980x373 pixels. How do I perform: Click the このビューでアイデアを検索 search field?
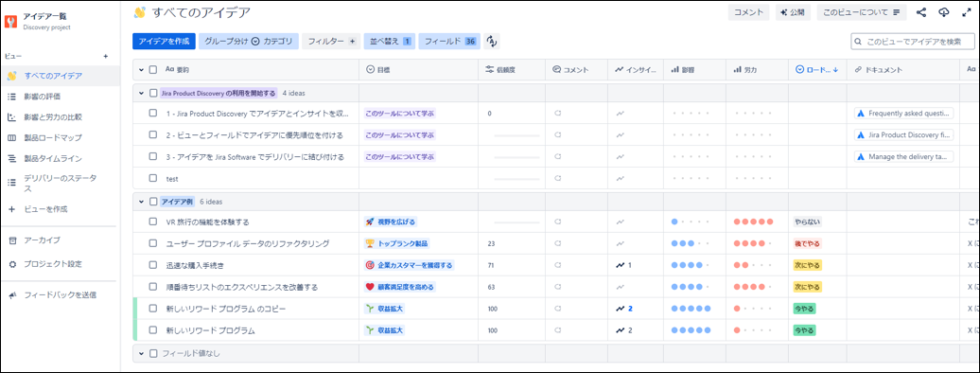(913, 42)
